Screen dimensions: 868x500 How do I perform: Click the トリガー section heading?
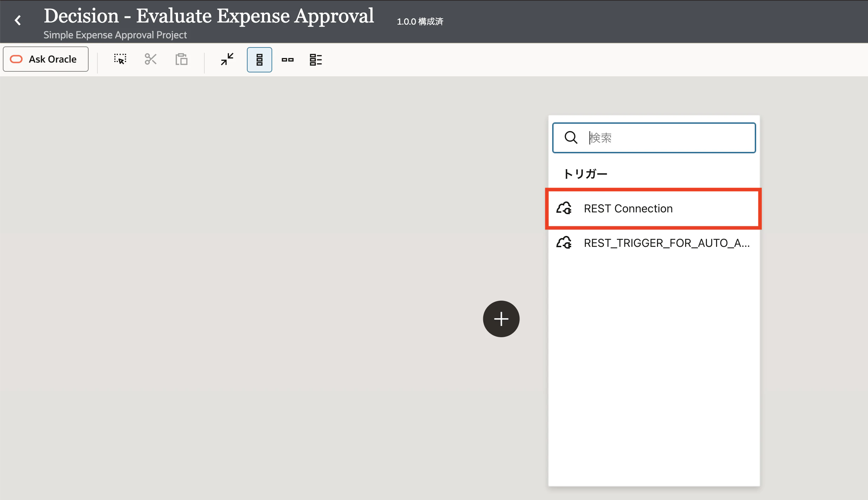(x=585, y=174)
